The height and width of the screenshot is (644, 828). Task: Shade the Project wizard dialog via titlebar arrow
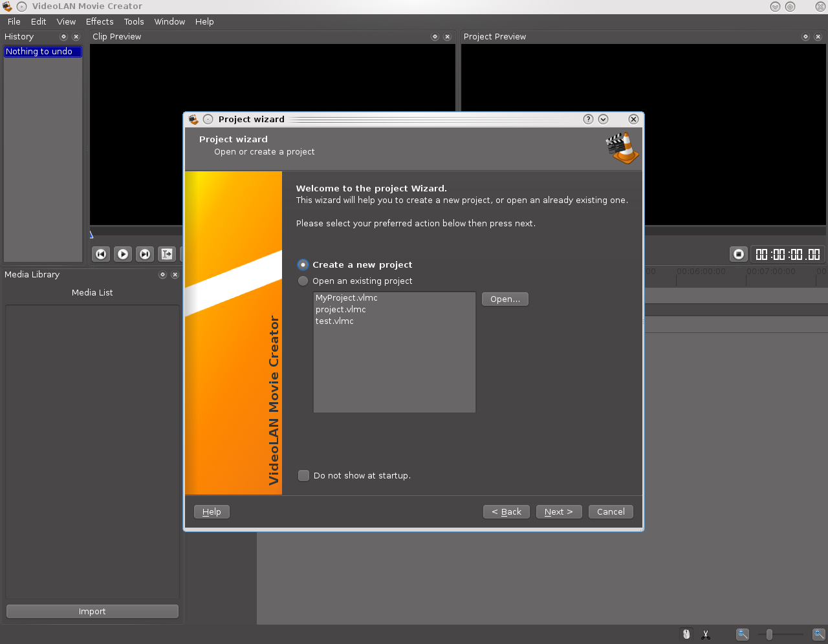pyautogui.click(x=603, y=119)
